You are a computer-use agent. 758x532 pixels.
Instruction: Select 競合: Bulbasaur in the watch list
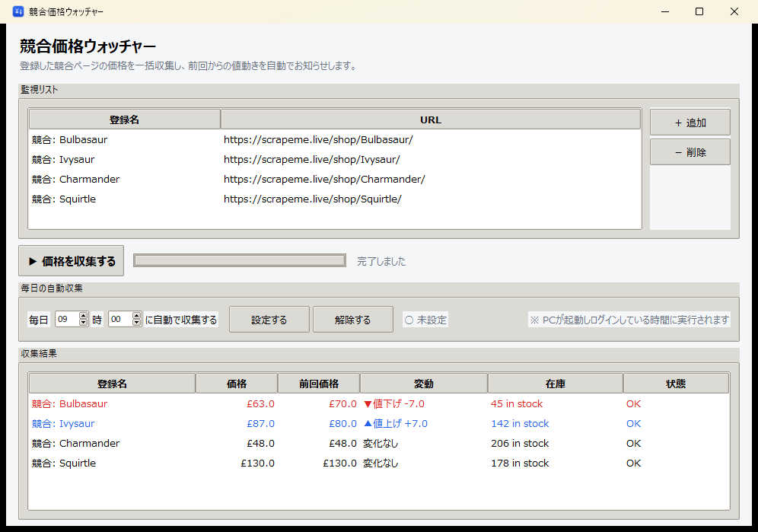pos(69,140)
